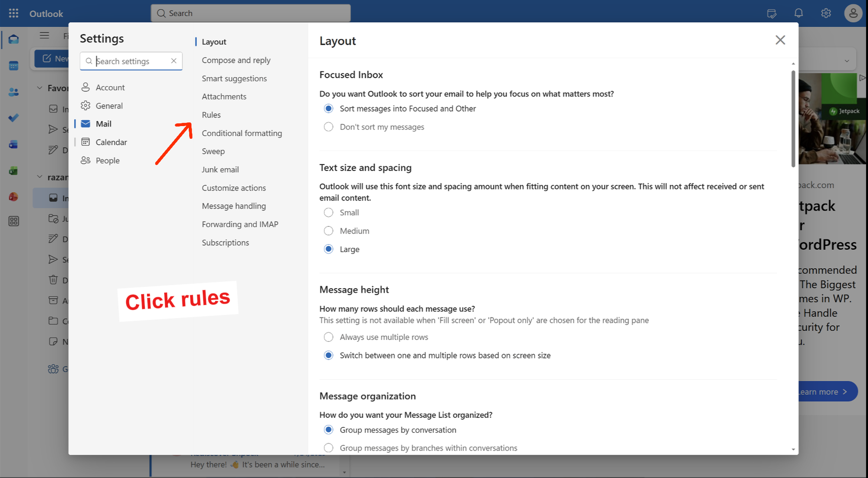Click Deleted Items trash icon
The height and width of the screenshot is (478, 868).
53,280
